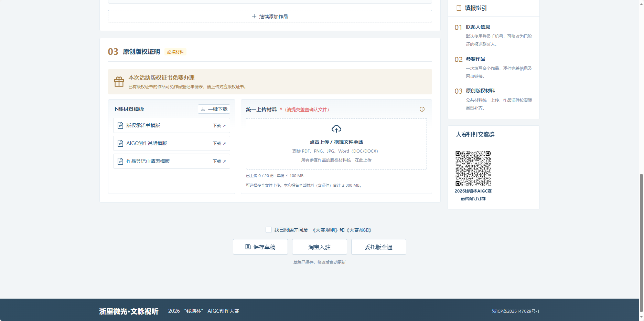The height and width of the screenshot is (321, 644).
Task: Click the 淘宝入驻 button
Action: pyautogui.click(x=320, y=247)
